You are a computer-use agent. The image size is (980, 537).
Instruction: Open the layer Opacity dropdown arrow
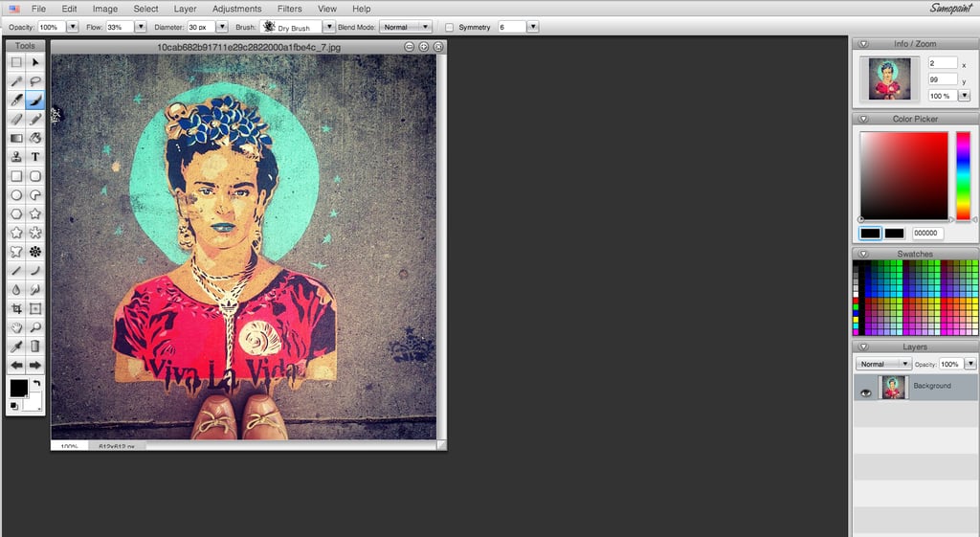[970, 363]
